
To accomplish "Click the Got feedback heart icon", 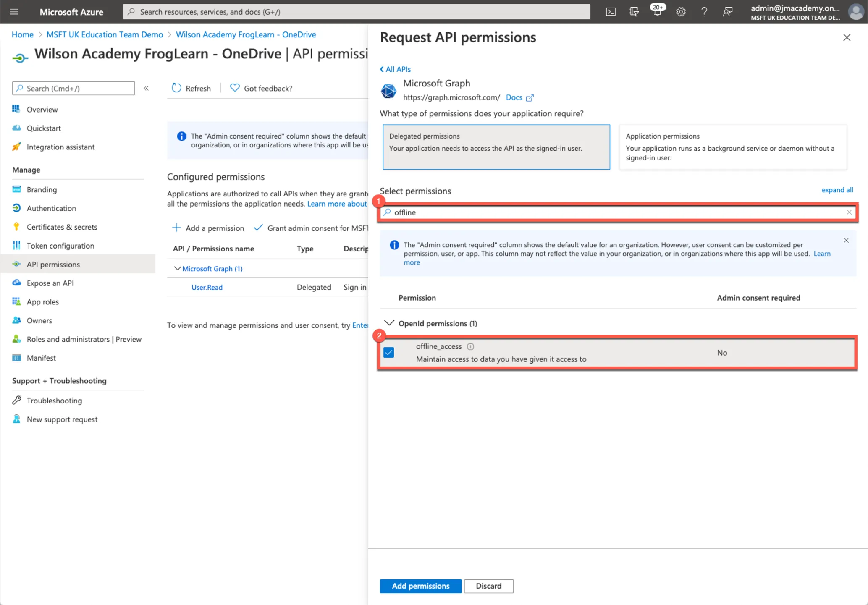I will tap(235, 88).
